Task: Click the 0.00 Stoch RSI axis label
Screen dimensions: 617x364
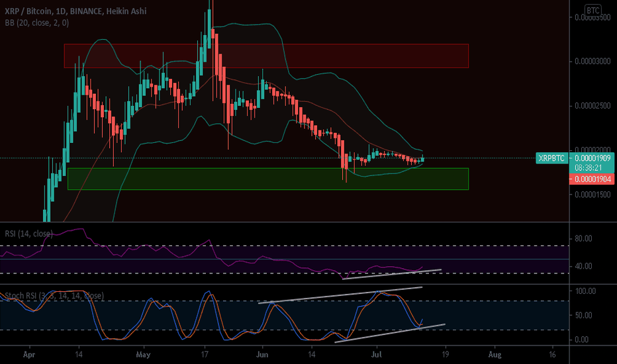Action: click(582, 340)
